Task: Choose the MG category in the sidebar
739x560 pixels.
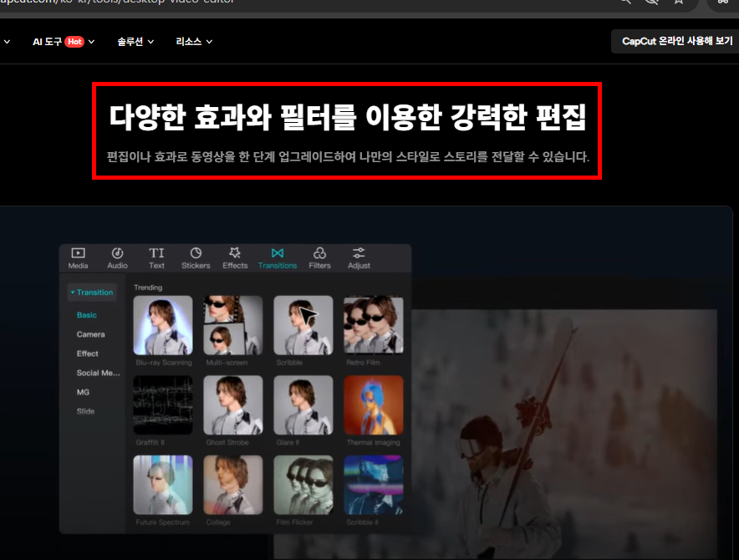Action: 83,391
